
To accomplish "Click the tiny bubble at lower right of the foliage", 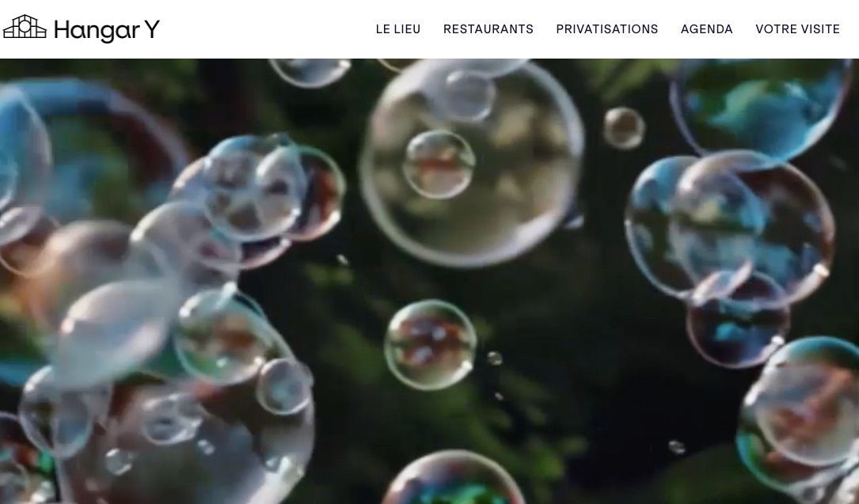I will pos(677,447).
